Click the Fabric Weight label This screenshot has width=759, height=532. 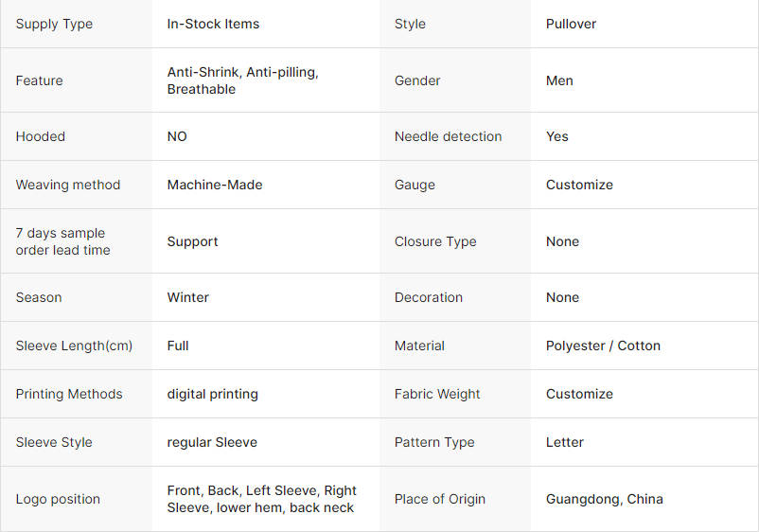[x=437, y=394]
